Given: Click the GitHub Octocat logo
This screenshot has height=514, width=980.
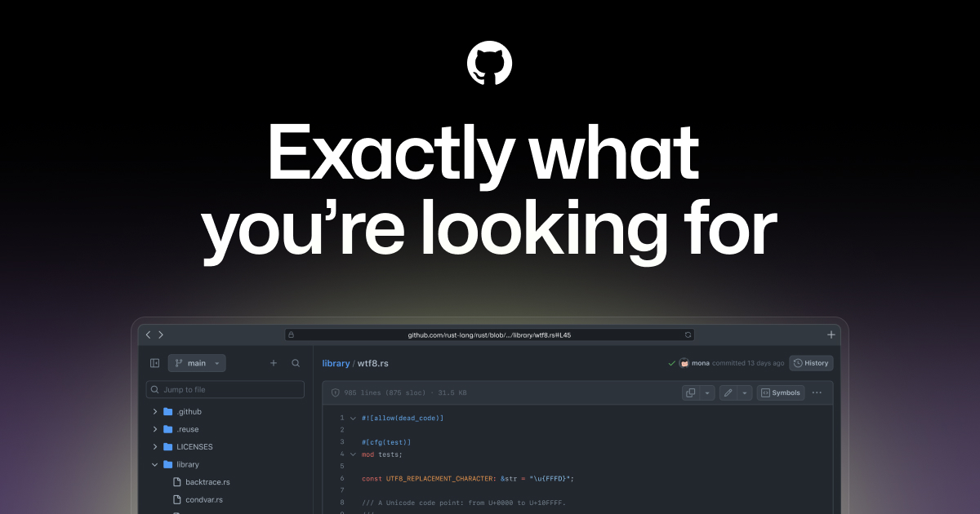Looking at the screenshot, I should (x=489, y=64).
